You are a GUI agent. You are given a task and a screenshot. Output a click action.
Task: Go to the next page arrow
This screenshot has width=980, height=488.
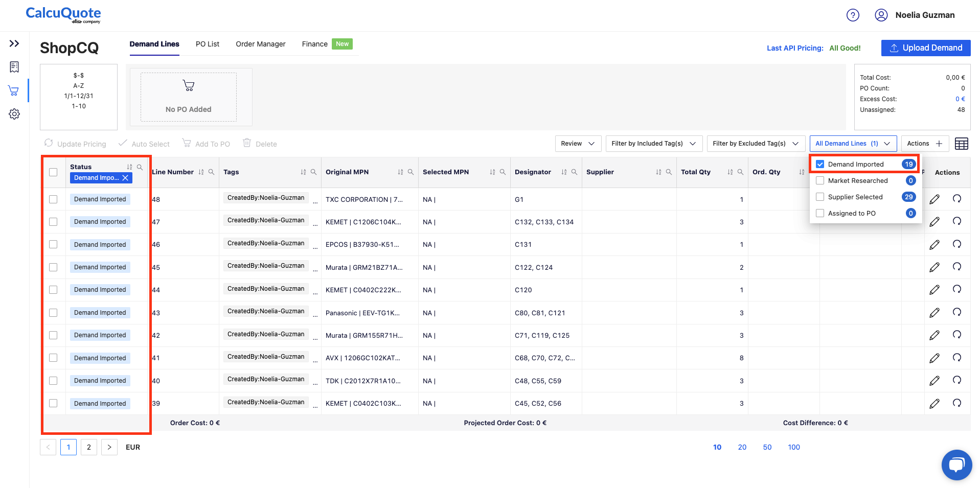tap(109, 447)
